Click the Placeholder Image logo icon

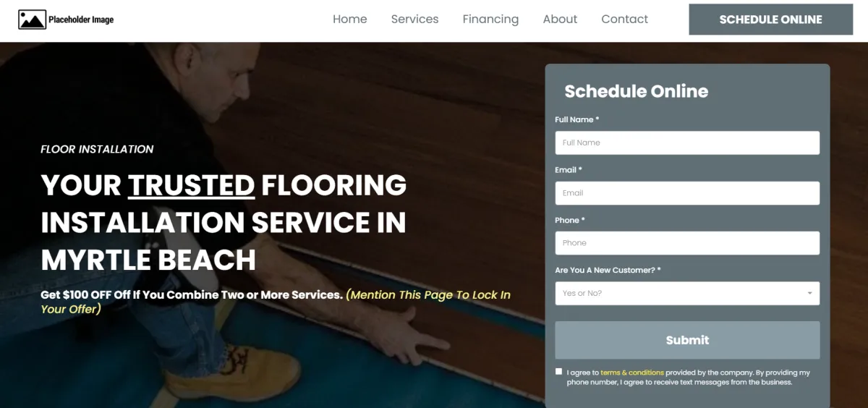point(32,20)
